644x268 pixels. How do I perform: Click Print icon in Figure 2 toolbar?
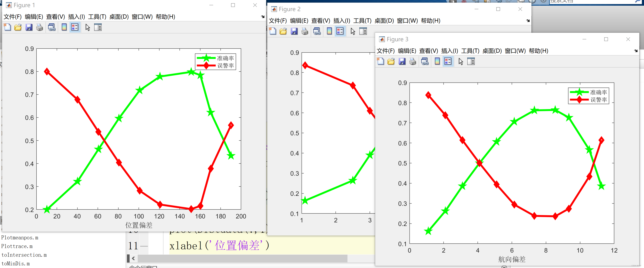coord(305,31)
